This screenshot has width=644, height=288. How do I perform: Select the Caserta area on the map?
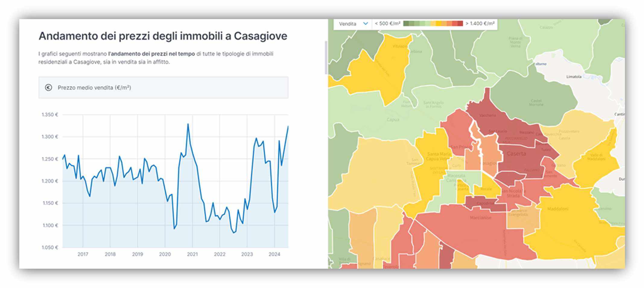516,154
